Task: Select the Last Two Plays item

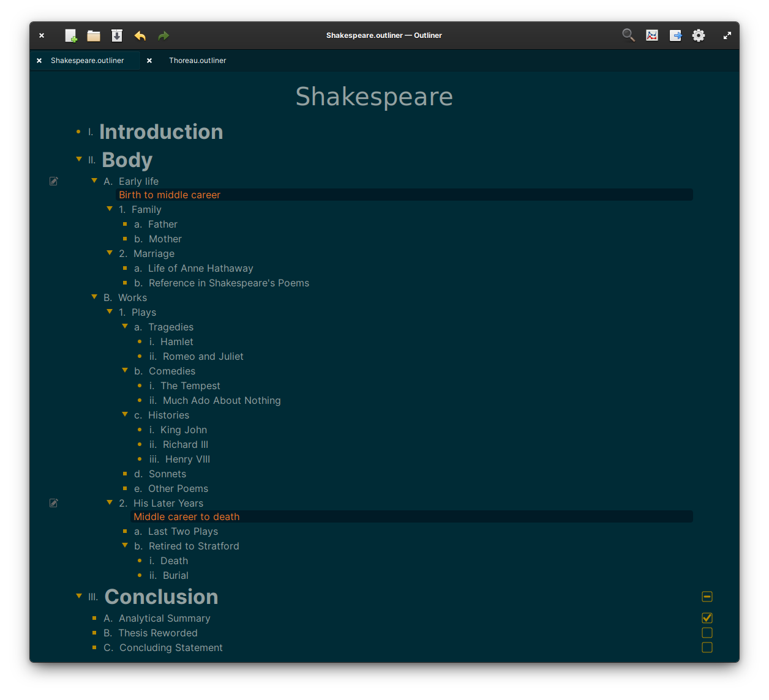Action: point(183,532)
